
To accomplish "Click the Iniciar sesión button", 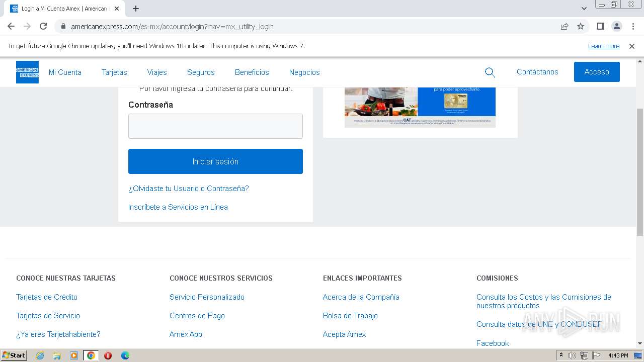I will [x=215, y=161].
